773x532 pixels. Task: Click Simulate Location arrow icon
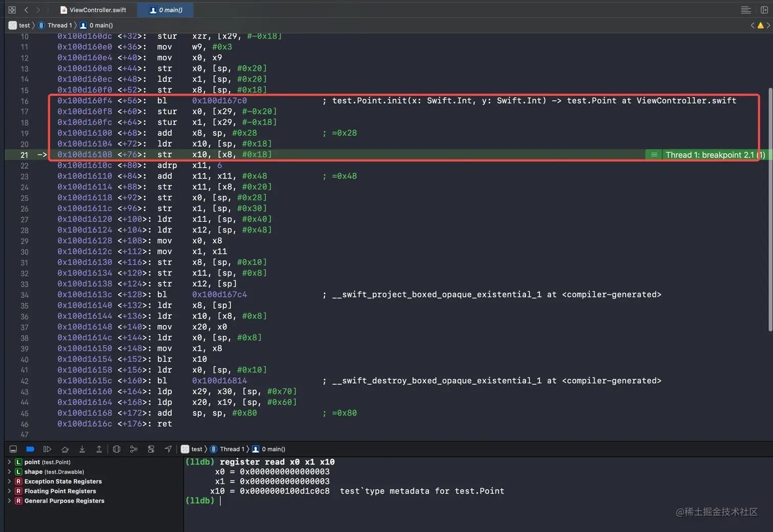tap(168, 449)
